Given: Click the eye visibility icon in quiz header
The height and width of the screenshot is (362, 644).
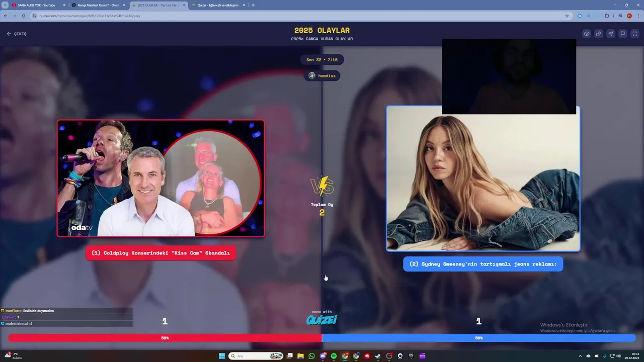Looking at the screenshot, I should coord(587,34).
